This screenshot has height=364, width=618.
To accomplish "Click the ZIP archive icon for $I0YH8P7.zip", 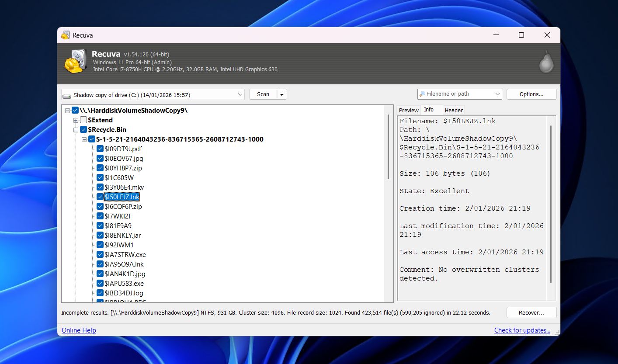I will (x=100, y=168).
